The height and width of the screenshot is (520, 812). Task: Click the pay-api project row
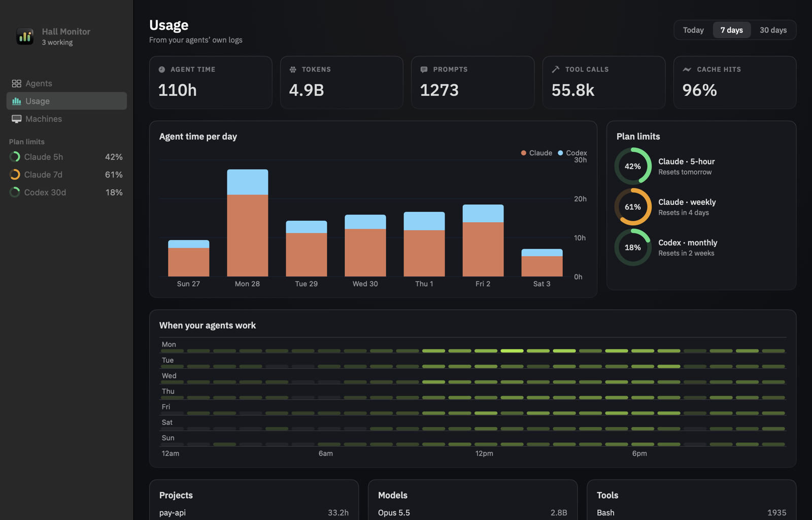coord(254,512)
